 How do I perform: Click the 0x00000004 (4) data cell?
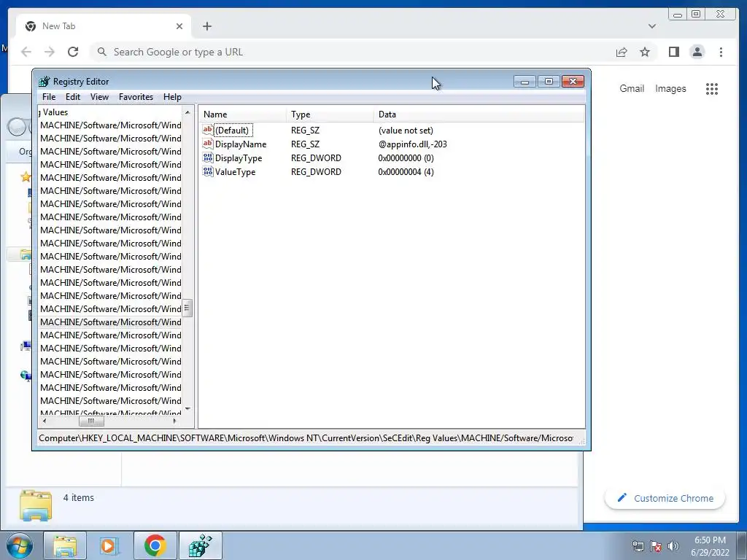point(406,172)
